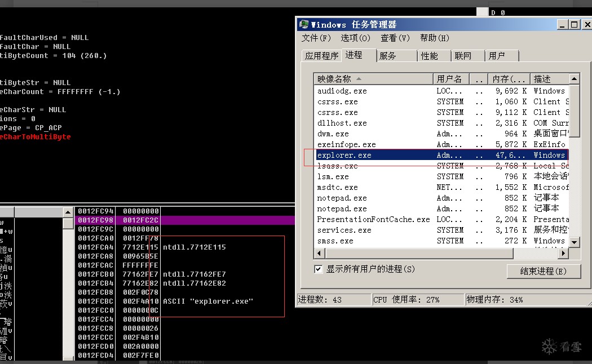Select stack entry ntdll.7712E115
The width and height of the screenshot is (592, 364).
coord(195,247)
